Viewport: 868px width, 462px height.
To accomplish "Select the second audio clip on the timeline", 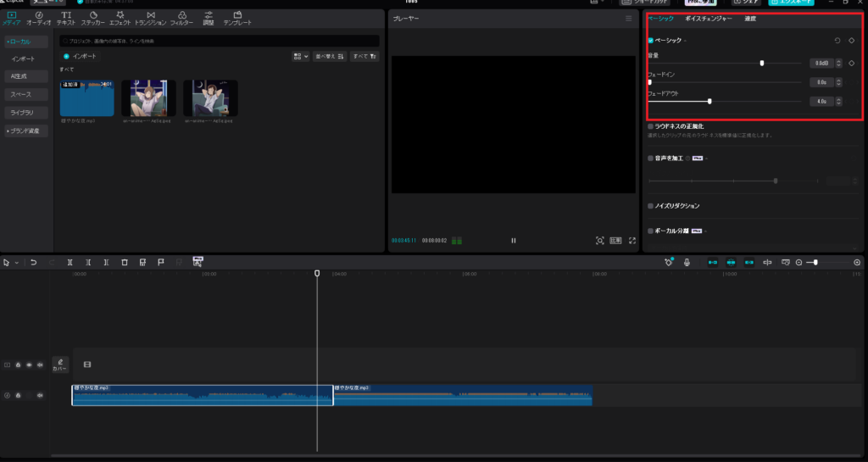I will [463, 395].
